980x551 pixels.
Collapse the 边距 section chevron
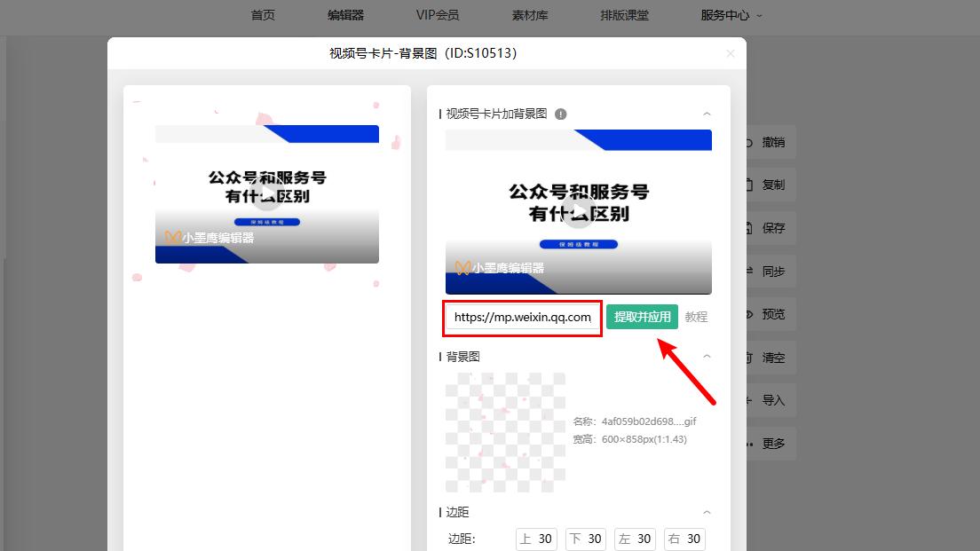tap(707, 512)
